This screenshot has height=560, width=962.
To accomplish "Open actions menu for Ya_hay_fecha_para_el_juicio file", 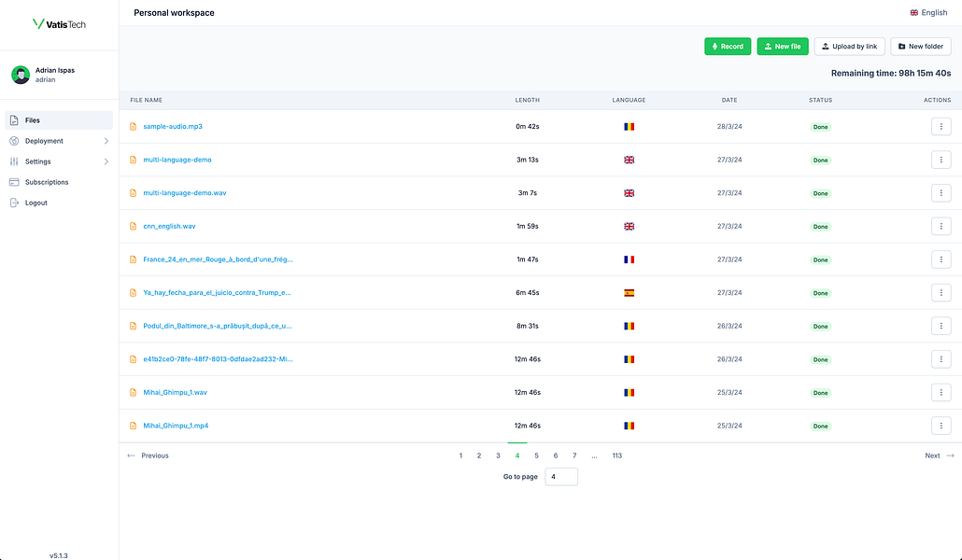I will click(941, 292).
